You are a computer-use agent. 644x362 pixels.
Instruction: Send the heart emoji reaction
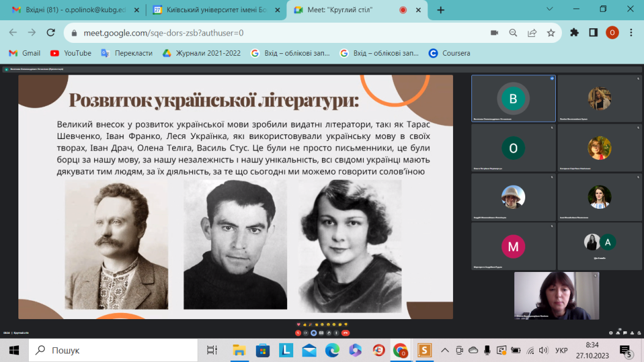pyautogui.click(x=299, y=325)
